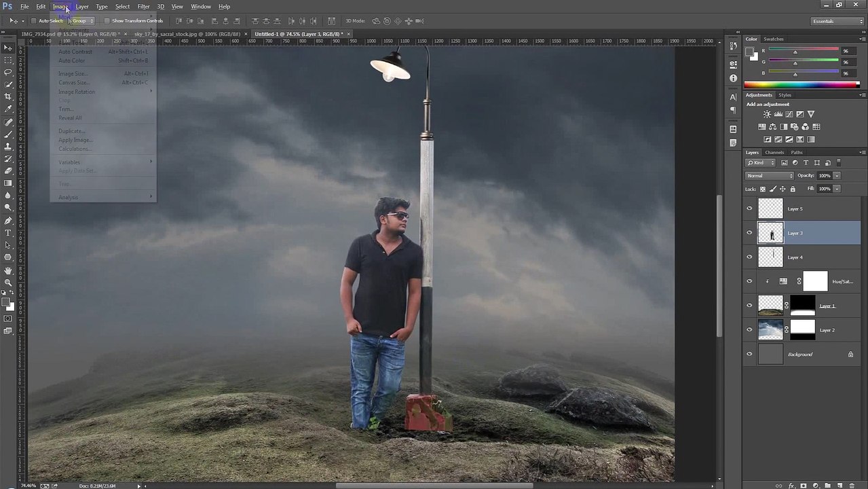Open the History panel icon
The width and height of the screenshot is (868, 489).
733,46
